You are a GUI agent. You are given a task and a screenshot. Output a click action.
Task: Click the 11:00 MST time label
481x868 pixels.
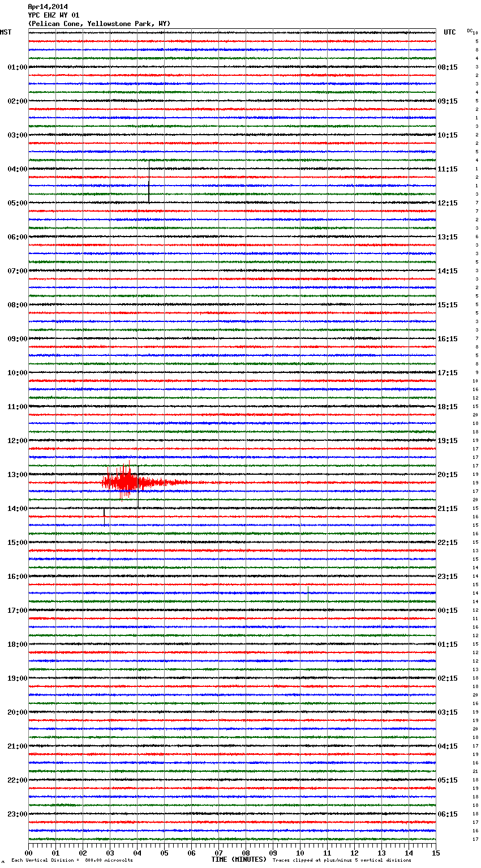pos(18,407)
